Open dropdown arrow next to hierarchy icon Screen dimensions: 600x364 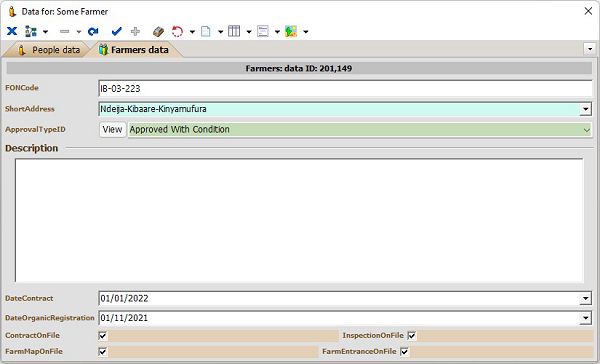(x=45, y=31)
